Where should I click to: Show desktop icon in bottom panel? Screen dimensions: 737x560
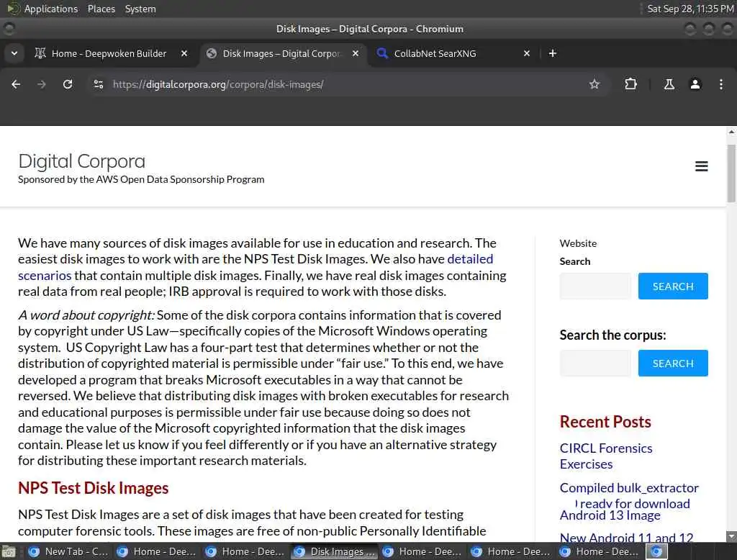point(9,551)
